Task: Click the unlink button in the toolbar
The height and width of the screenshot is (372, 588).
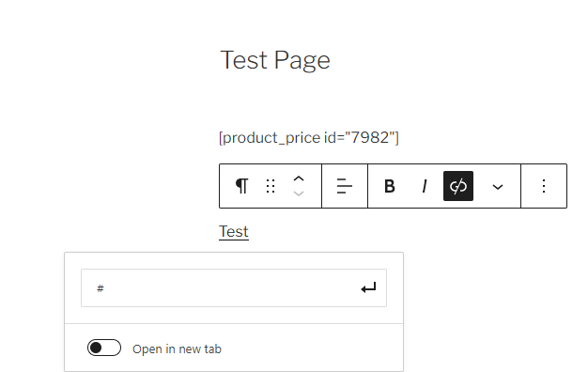Action: [x=457, y=186]
